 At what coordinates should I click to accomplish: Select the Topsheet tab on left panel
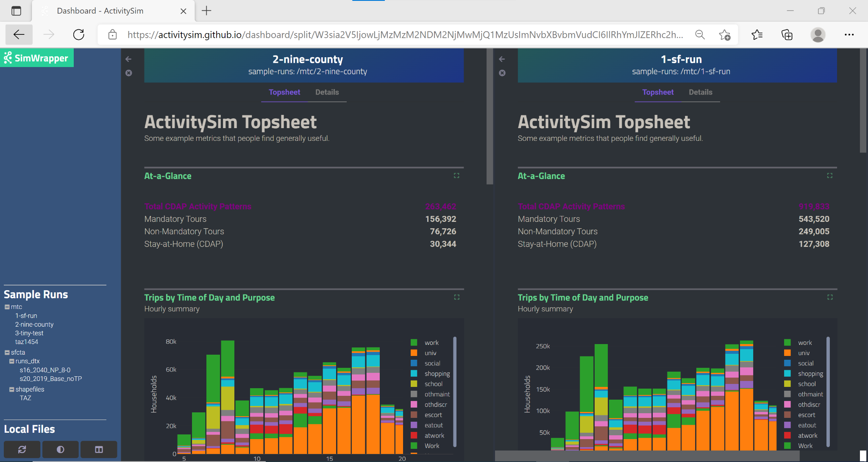[x=285, y=92]
